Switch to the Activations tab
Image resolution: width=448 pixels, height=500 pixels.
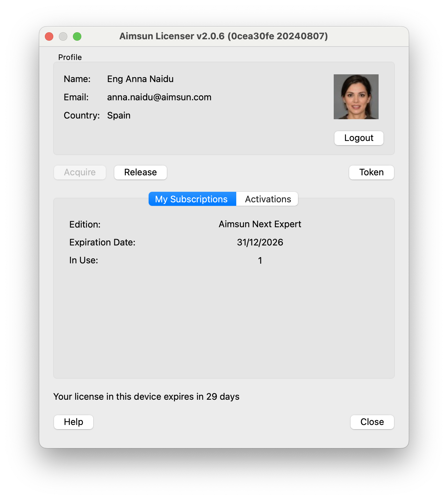(267, 199)
